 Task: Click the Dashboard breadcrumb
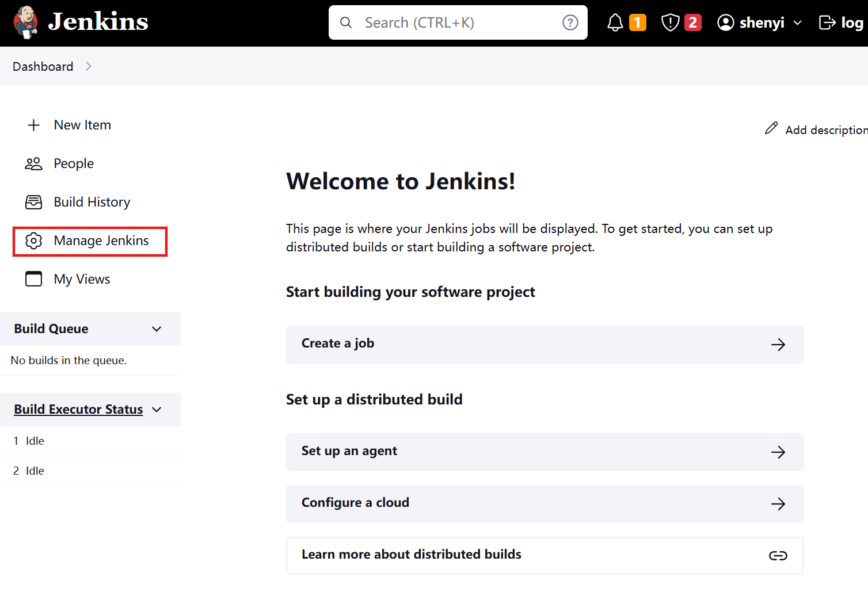click(x=43, y=66)
